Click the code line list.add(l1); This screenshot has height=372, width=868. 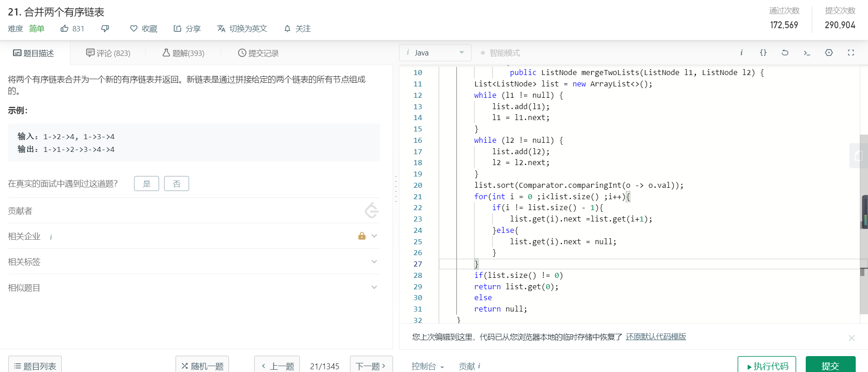(x=521, y=106)
